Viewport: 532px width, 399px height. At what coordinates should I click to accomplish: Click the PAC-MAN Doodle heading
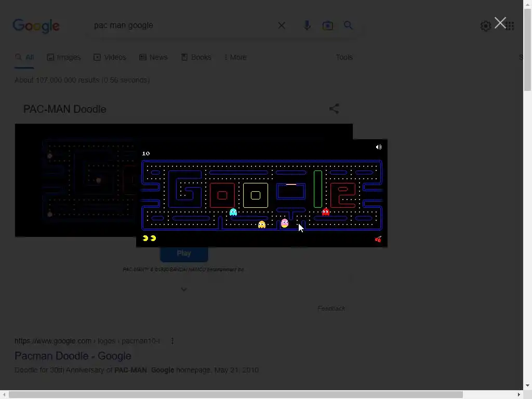point(64,109)
